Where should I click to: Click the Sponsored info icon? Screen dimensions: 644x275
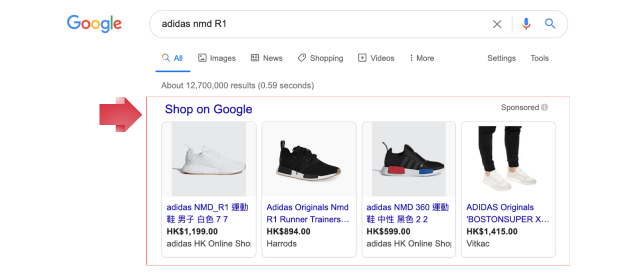[x=545, y=107]
